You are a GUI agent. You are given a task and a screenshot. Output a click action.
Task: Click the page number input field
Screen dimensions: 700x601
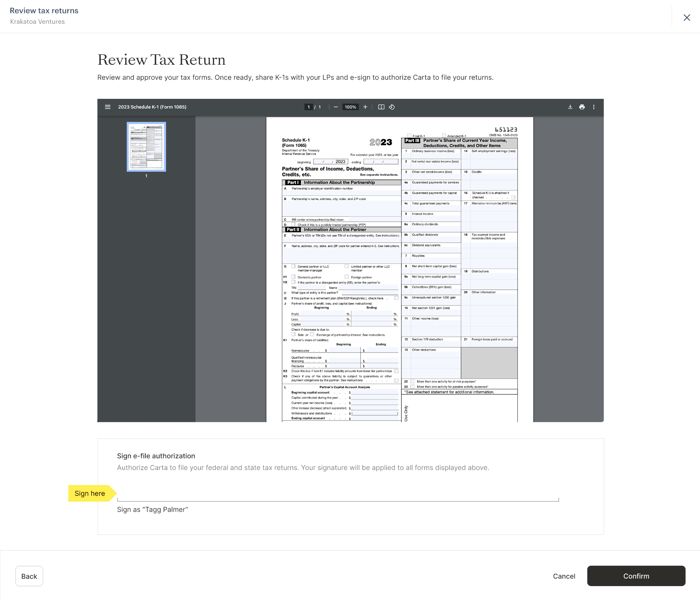(x=309, y=107)
